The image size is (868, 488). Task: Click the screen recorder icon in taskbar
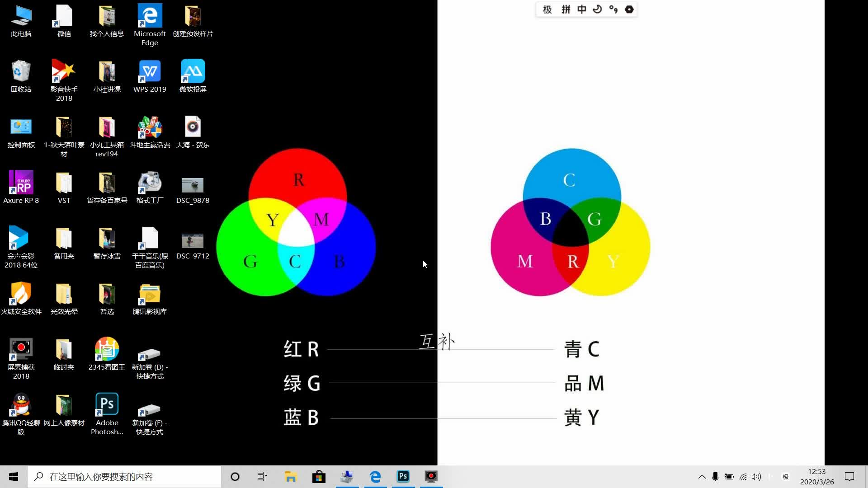click(431, 476)
